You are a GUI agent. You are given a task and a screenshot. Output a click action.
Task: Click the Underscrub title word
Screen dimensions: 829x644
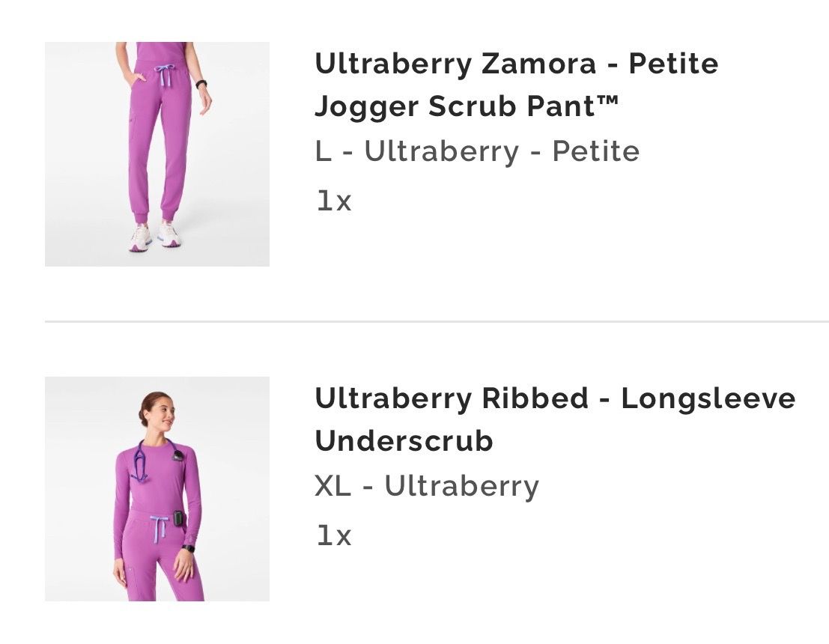(404, 441)
